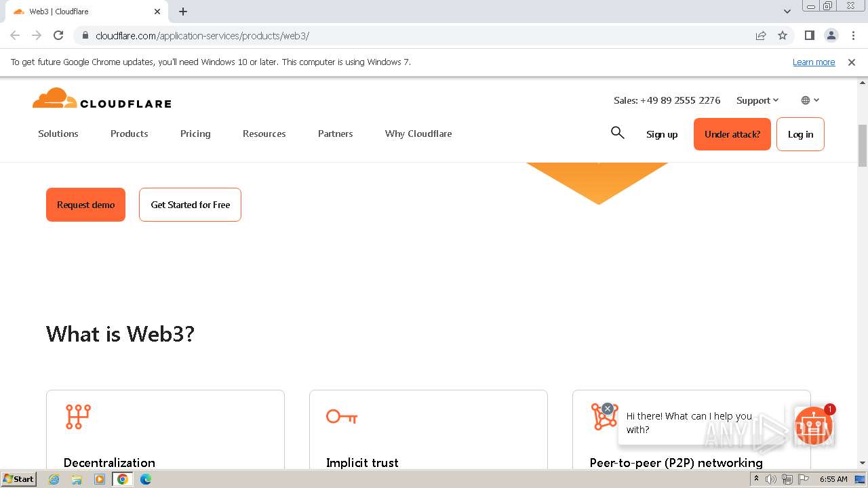The image size is (868, 488).
Task: Open the Partners menu
Action: click(x=336, y=134)
